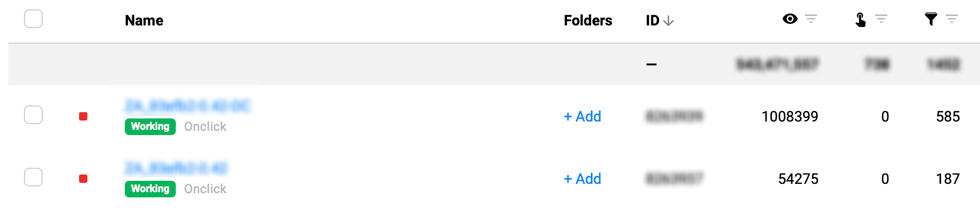Open sort options beside the tap icon
This screenshot has height=214, width=980.
click(881, 19)
